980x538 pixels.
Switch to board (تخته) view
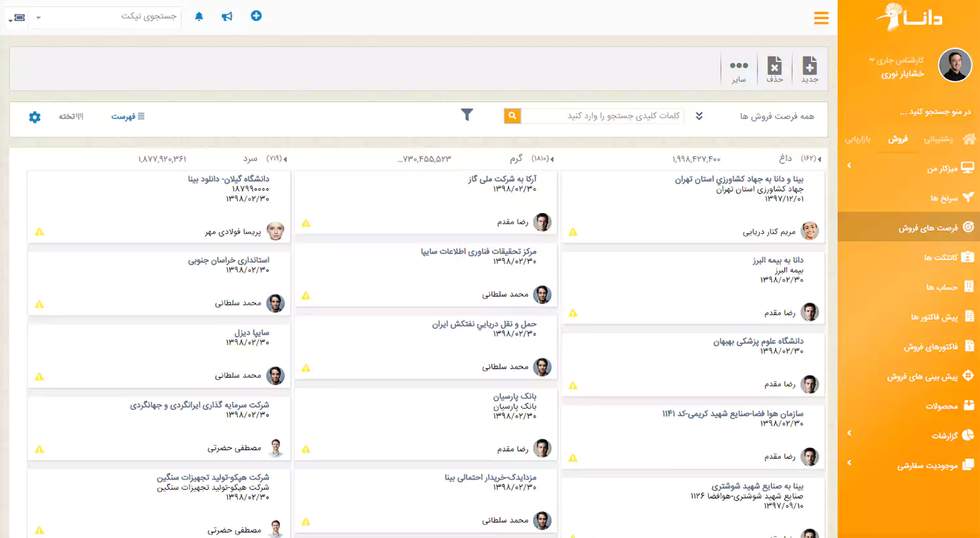tap(71, 116)
